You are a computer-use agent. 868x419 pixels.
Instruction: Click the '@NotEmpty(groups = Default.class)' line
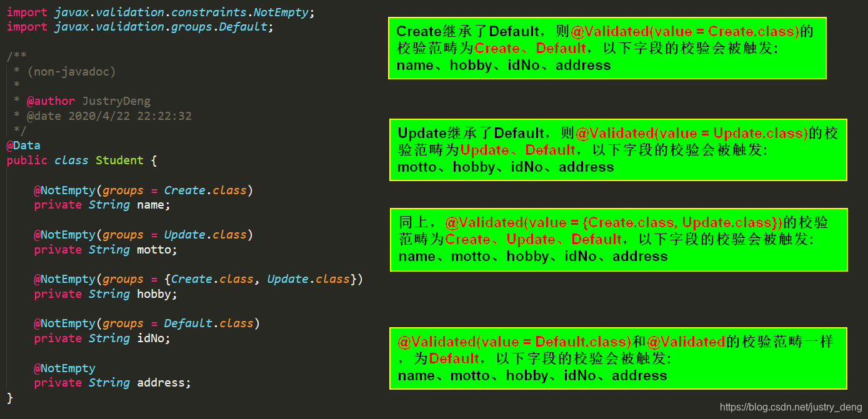coord(147,323)
